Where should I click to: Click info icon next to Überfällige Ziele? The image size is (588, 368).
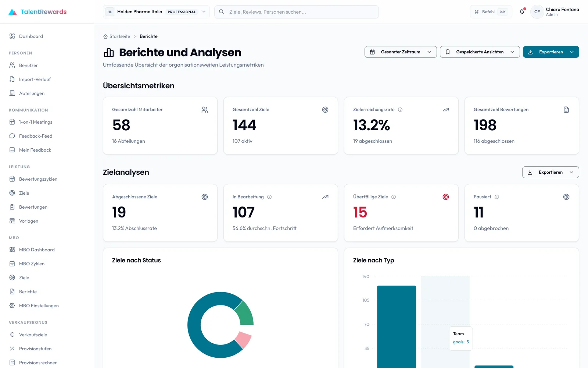pos(394,197)
